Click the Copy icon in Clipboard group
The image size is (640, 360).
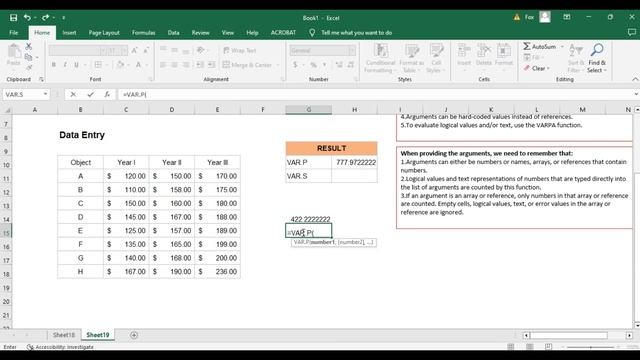point(29,57)
